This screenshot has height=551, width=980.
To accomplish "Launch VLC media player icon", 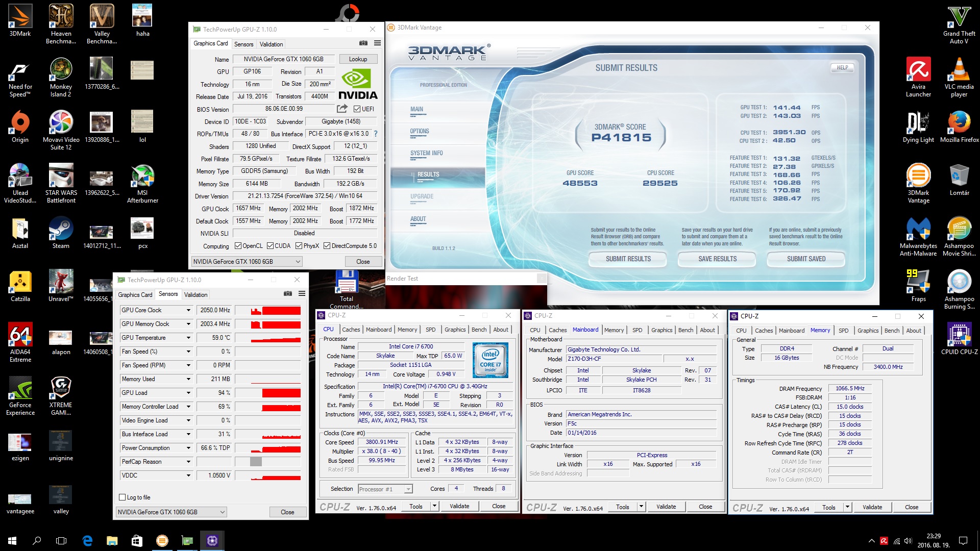I will [x=959, y=77].
